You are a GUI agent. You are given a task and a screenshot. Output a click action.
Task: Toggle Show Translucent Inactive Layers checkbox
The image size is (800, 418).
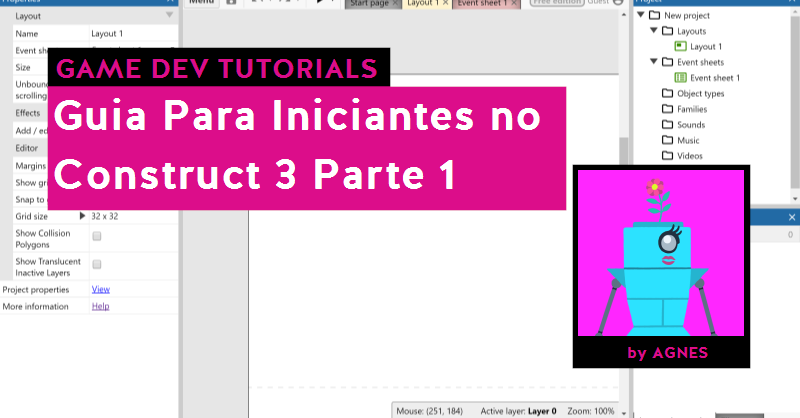[97, 265]
